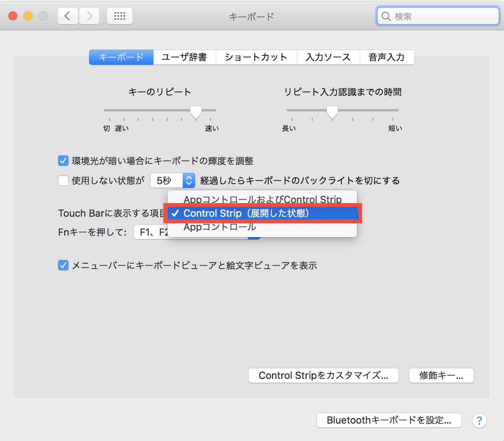This screenshot has width=504, height=441.
Task: Choose AppコントロールおよびControl Strip menu option
Action: [262, 199]
